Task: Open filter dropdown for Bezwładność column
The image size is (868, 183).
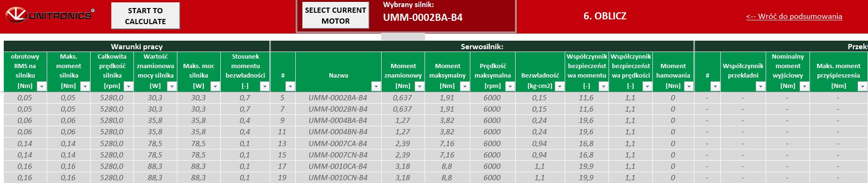Action: coord(559,86)
